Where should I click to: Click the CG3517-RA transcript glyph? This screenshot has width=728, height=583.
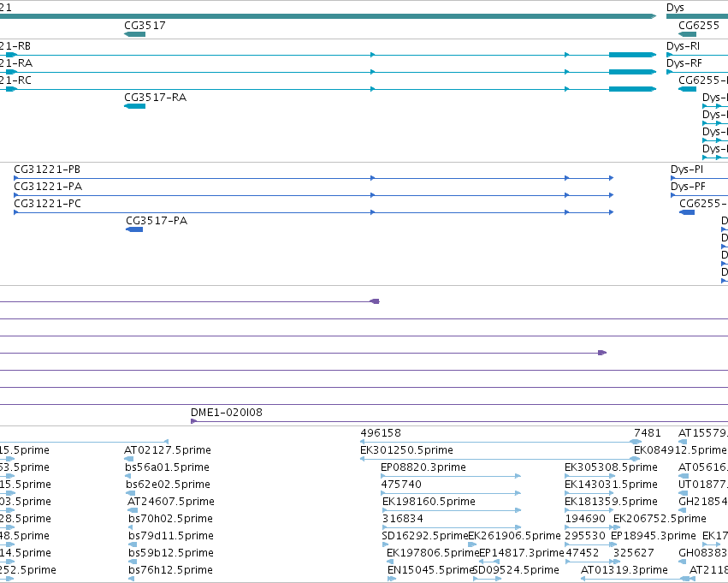coord(134,106)
